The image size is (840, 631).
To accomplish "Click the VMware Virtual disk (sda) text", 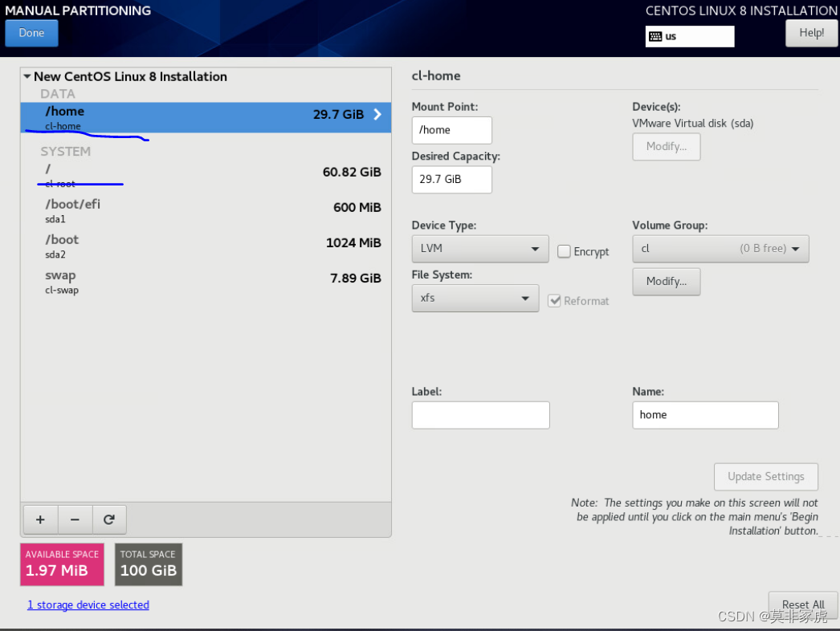I will pyautogui.click(x=693, y=123).
